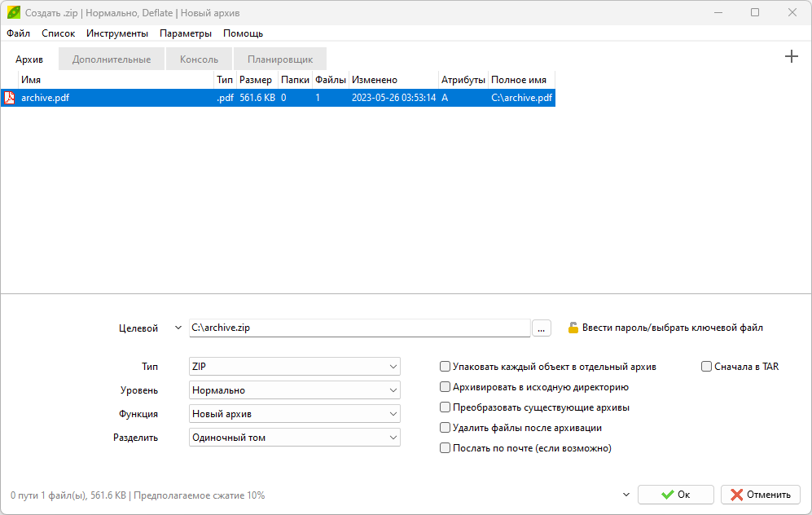This screenshot has height=515, width=812.
Task: Enable pack each object into separate archive
Action: tap(446, 367)
